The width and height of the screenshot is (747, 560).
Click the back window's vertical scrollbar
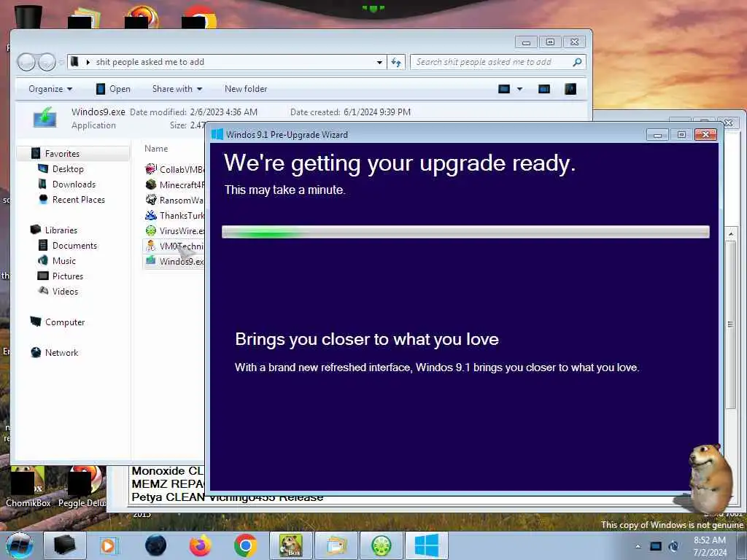pyautogui.click(x=731, y=324)
